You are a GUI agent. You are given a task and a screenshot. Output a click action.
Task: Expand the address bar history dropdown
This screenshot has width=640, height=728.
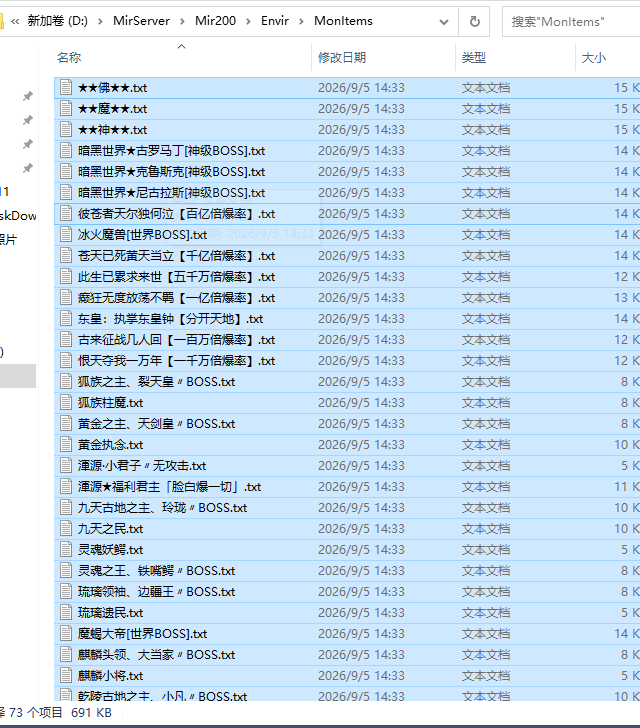444,22
